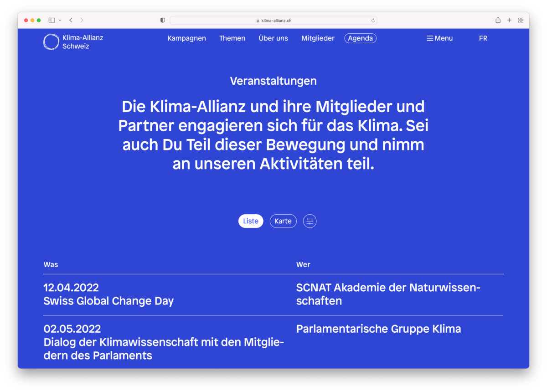
Task: Click the Safari sidebar toggle icon
Action: pos(52,20)
